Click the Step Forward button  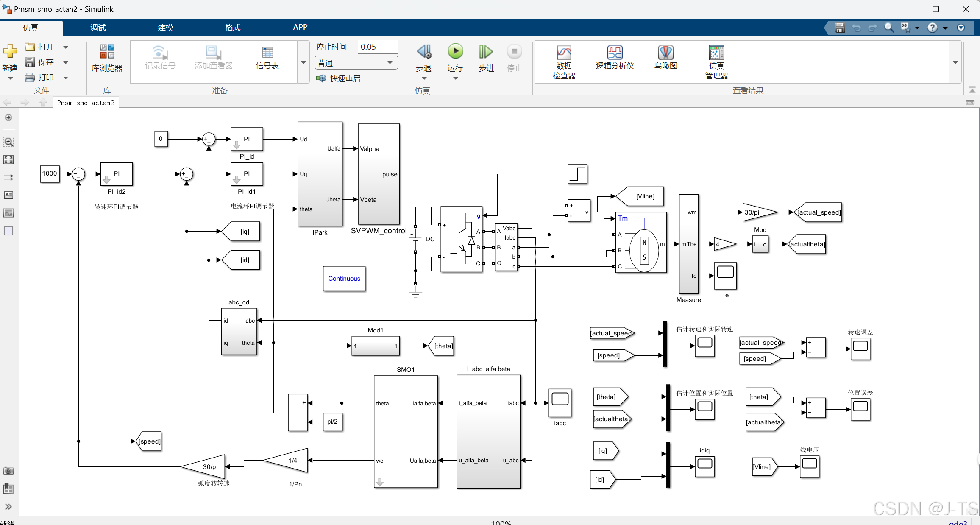tap(486, 52)
